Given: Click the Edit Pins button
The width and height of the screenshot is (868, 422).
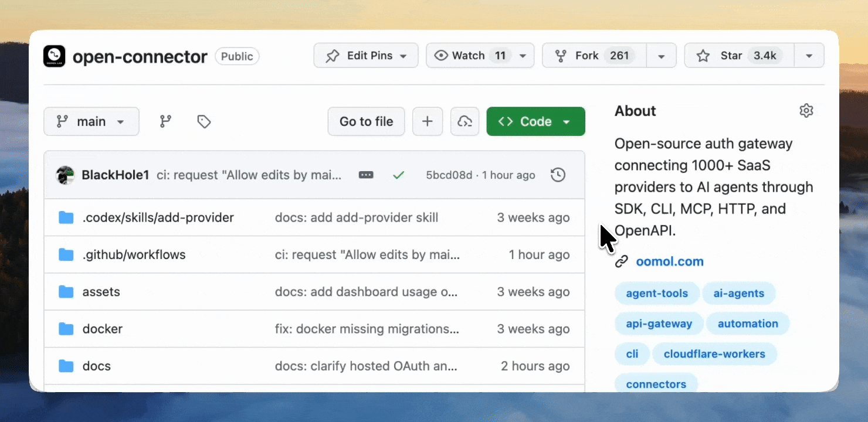Looking at the screenshot, I should click(x=366, y=56).
